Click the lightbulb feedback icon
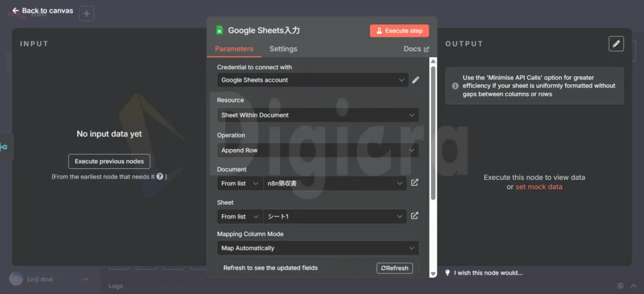The height and width of the screenshot is (294, 644). (x=448, y=273)
